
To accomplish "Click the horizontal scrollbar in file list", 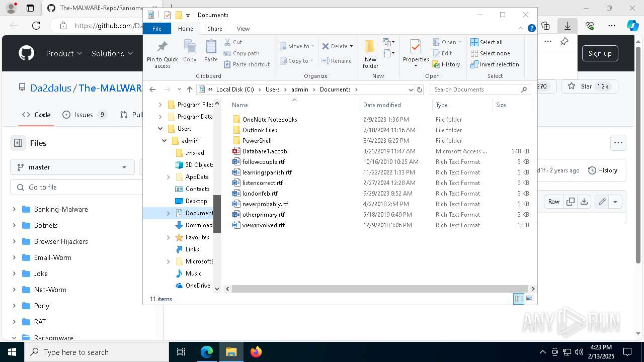I will 380,289.
